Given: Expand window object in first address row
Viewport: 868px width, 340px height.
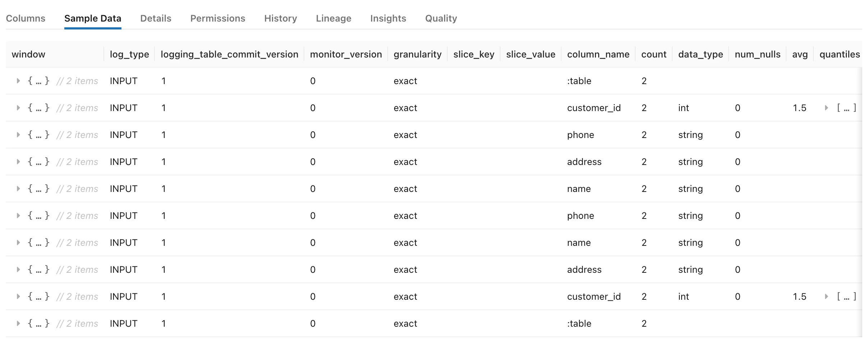Looking at the screenshot, I should click(x=18, y=162).
